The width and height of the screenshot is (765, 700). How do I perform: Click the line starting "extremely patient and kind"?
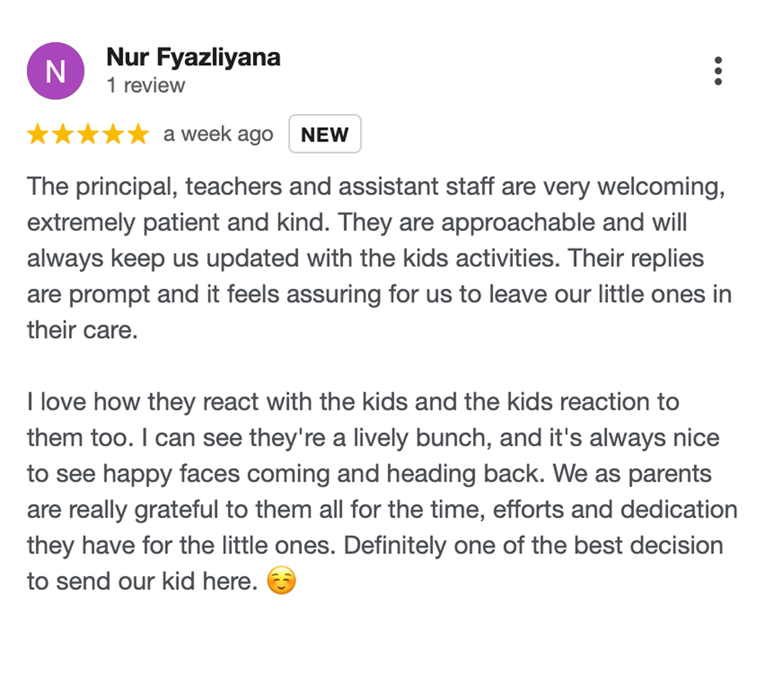(356, 223)
